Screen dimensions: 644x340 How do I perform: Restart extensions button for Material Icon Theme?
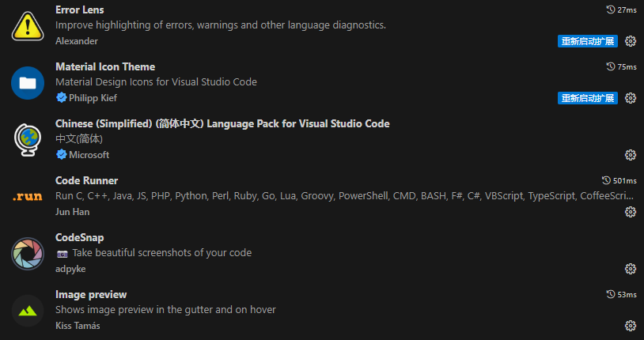pyautogui.click(x=588, y=98)
